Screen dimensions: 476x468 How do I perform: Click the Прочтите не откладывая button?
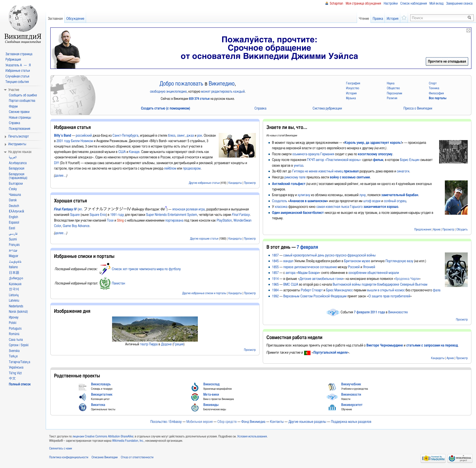point(447,61)
